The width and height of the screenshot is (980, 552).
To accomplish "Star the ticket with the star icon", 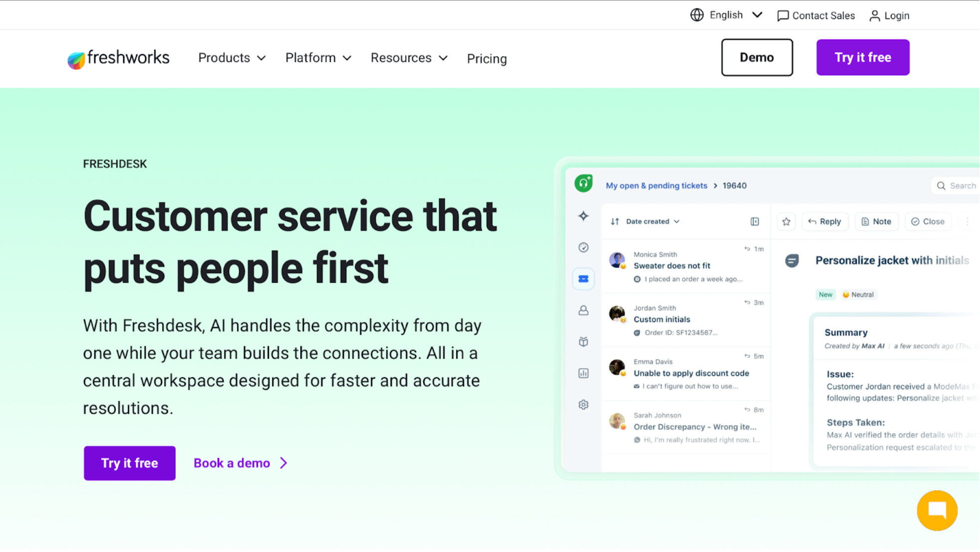I will point(786,222).
